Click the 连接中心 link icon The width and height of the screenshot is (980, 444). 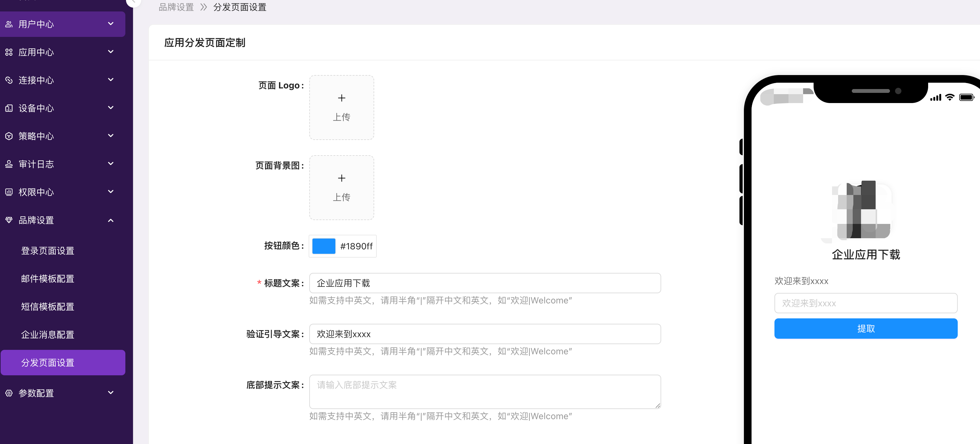(x=9, y=80)
